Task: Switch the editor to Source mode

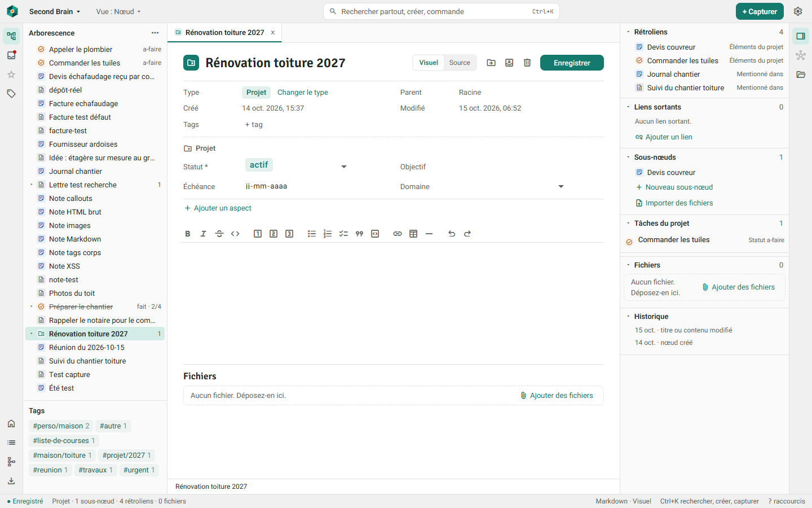Action: pos(460,63)
